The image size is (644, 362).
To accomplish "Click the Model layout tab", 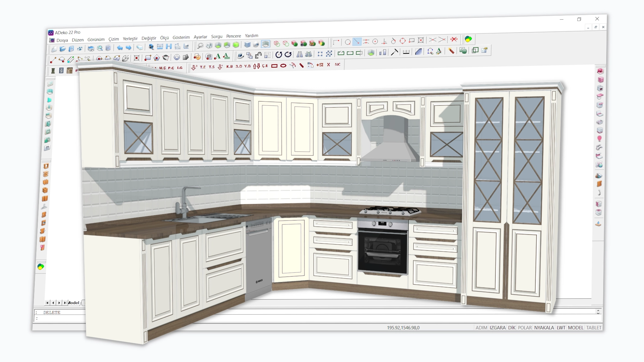I will [x=73, y=303].
